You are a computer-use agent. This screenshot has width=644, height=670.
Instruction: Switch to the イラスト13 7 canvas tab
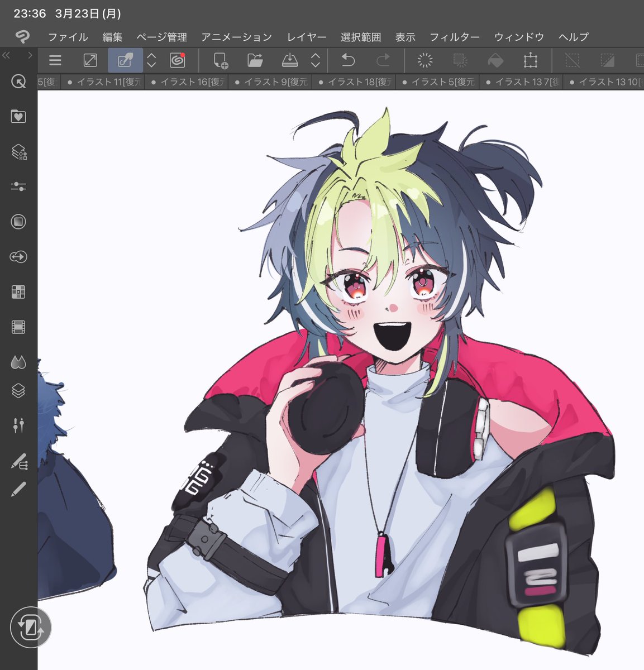[x=522, y=82]
